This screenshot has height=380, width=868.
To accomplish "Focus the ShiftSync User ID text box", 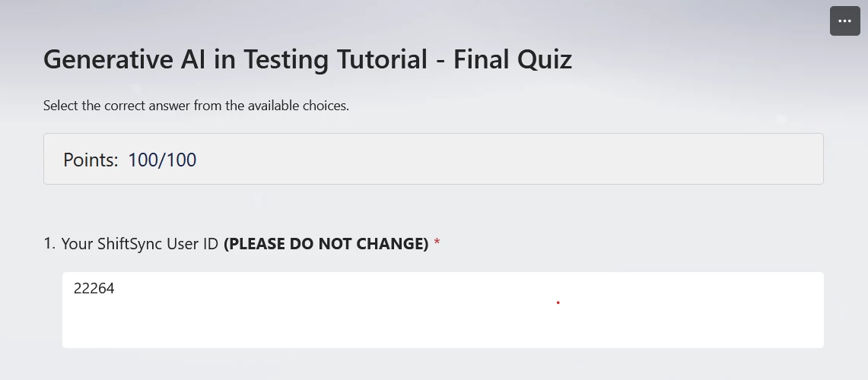I will pos(443,310).
